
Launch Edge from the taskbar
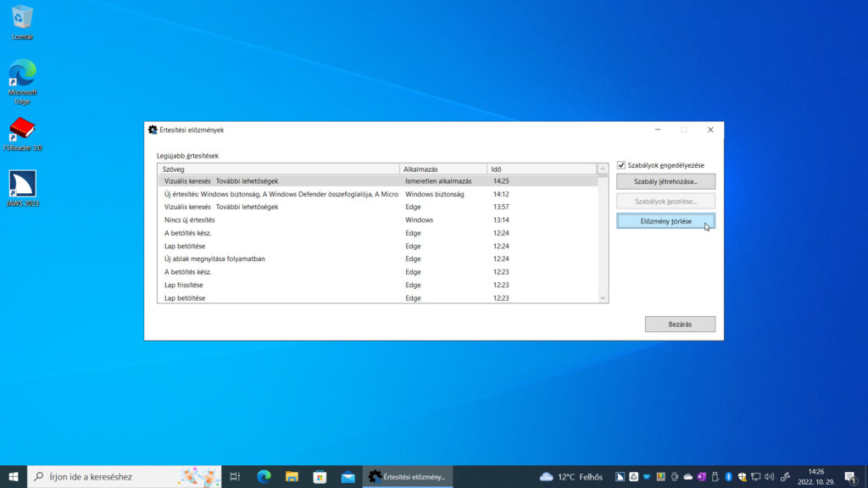coord(264,476)
